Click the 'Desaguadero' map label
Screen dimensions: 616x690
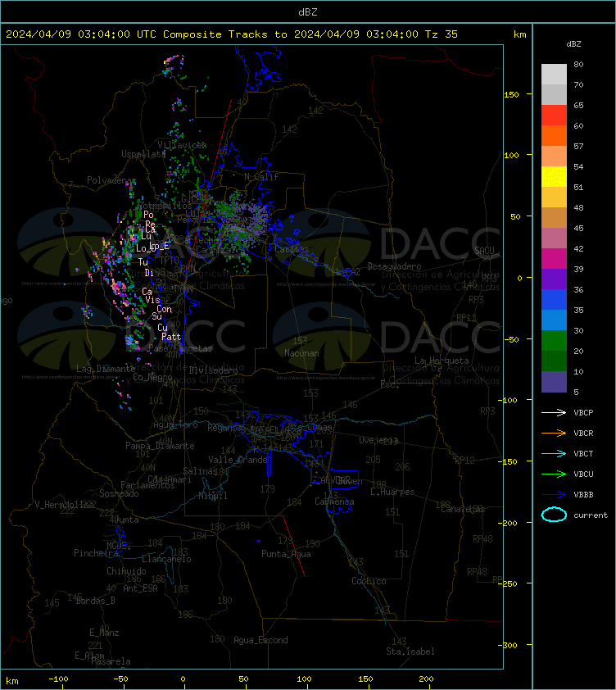[394, 266]
